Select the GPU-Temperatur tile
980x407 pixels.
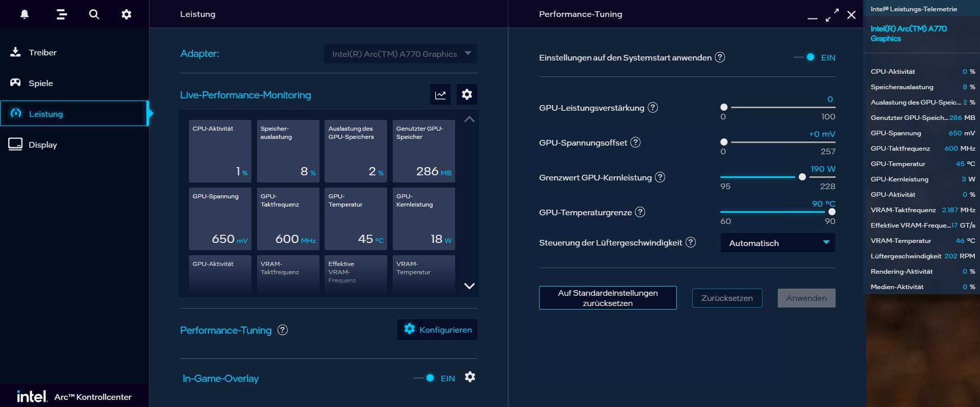coord(356,219)
